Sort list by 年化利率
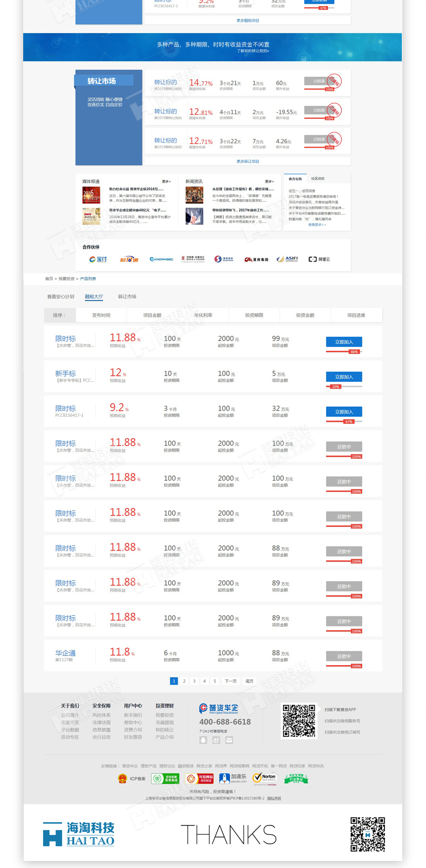 point(203,315)
